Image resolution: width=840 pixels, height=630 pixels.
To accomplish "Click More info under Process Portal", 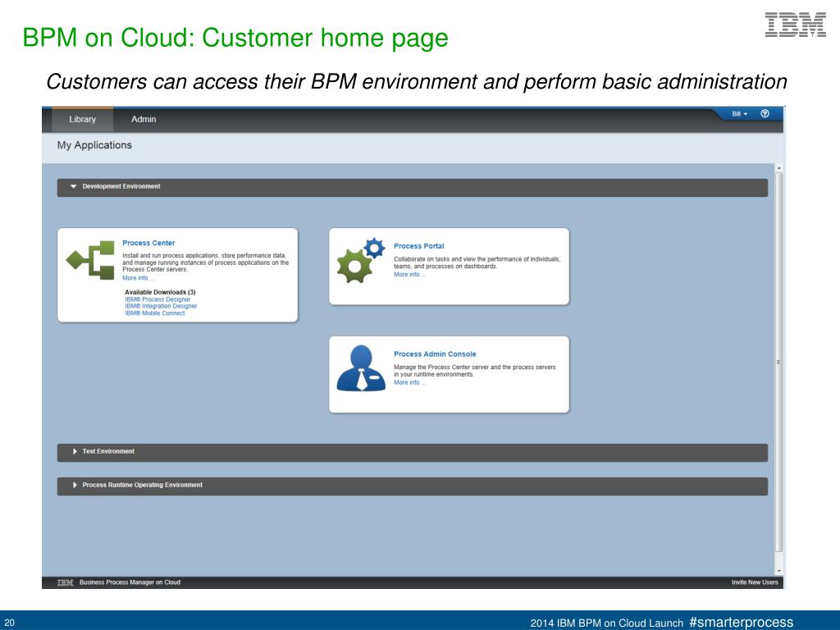I will [x=409, y=274].
